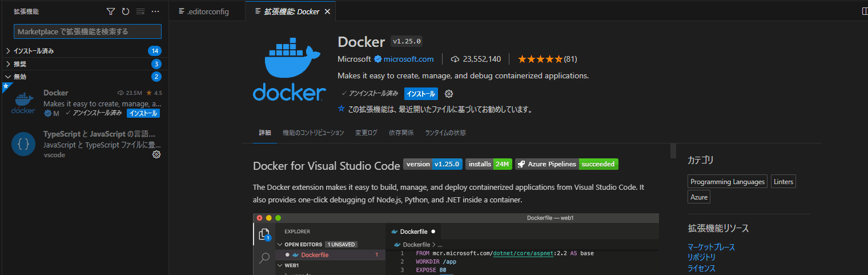
Task: Click the details page vertical scrollbar
Action: (x=673, y=150)
